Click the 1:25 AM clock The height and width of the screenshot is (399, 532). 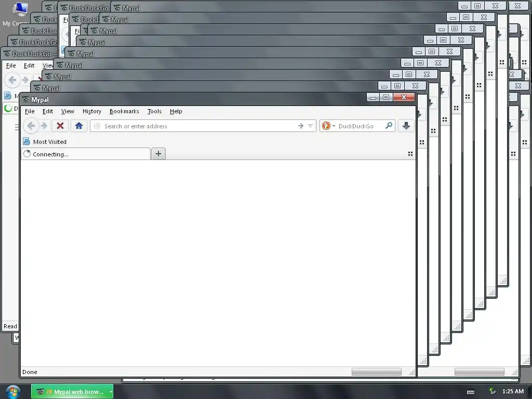[513, 391]
